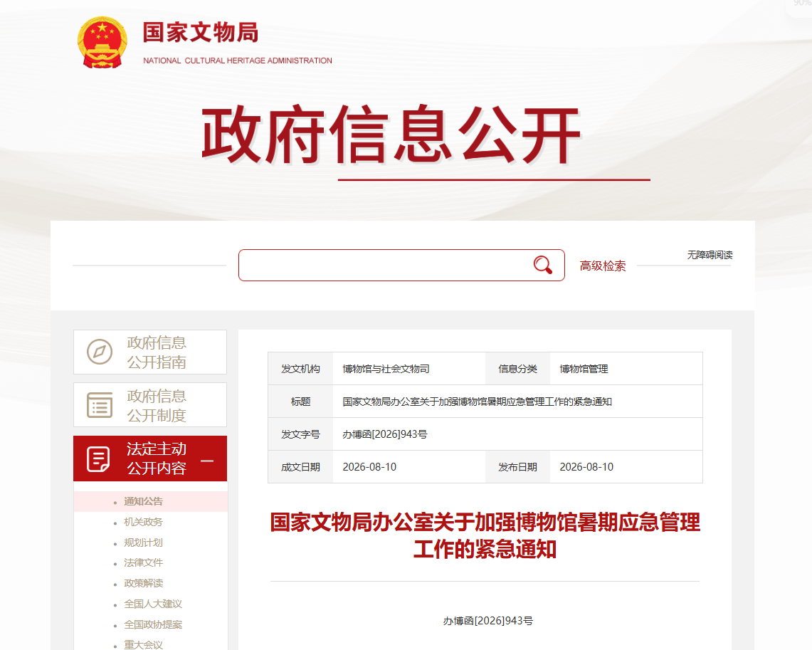This screenshot has width=812, height=650.
Task: Click the 博物馆管理 category cell
Action: point(626,369)
